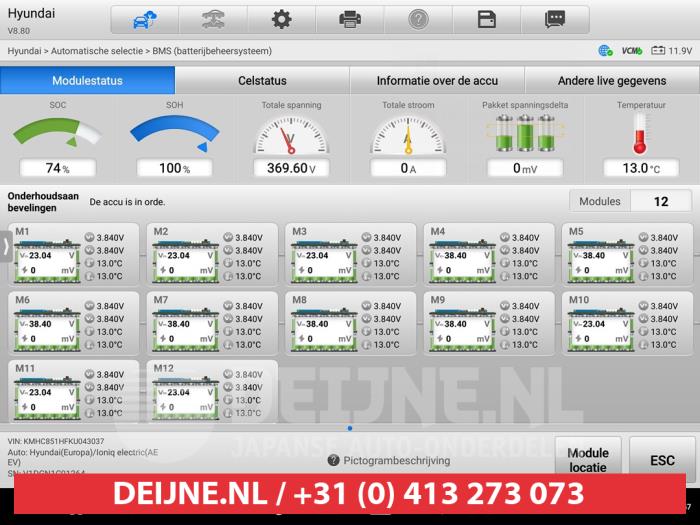Click the VCM connection status icon

(x=631, y=50)
